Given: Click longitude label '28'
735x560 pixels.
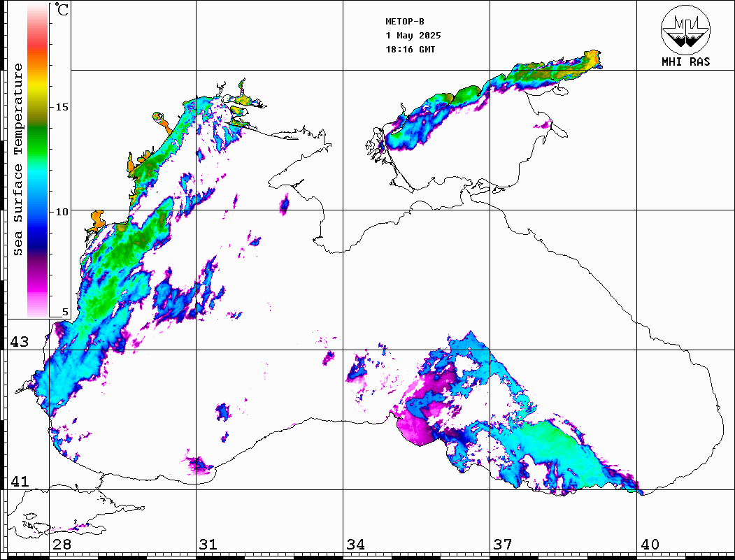Looking at the screenshot, I should tap(62, 544).
